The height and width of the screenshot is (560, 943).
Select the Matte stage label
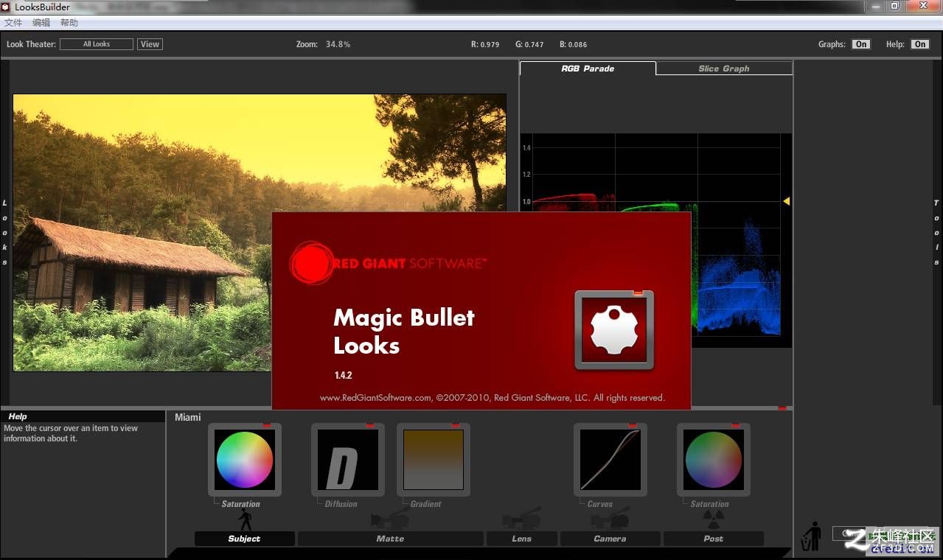390,539
